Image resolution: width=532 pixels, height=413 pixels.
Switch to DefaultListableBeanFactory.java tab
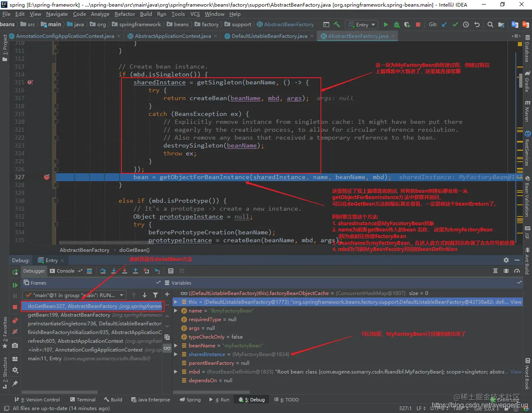[269, 36]
